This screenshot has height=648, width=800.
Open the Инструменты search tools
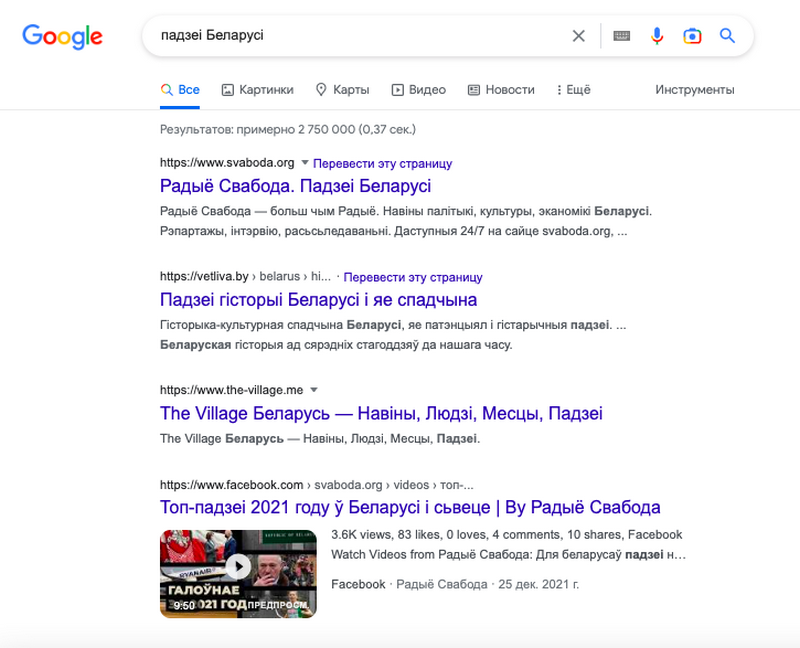point(695,90)
